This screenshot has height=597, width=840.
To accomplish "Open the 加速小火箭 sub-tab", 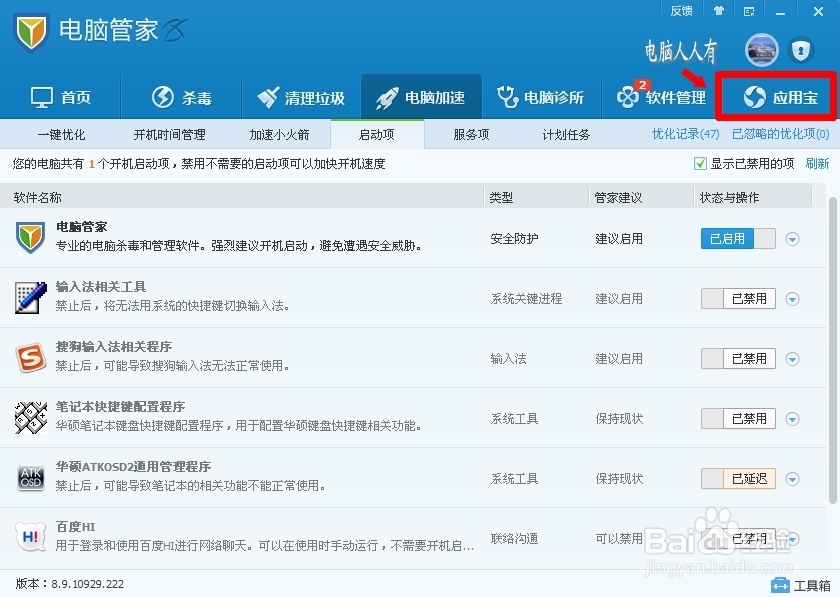I will (279, 135).
